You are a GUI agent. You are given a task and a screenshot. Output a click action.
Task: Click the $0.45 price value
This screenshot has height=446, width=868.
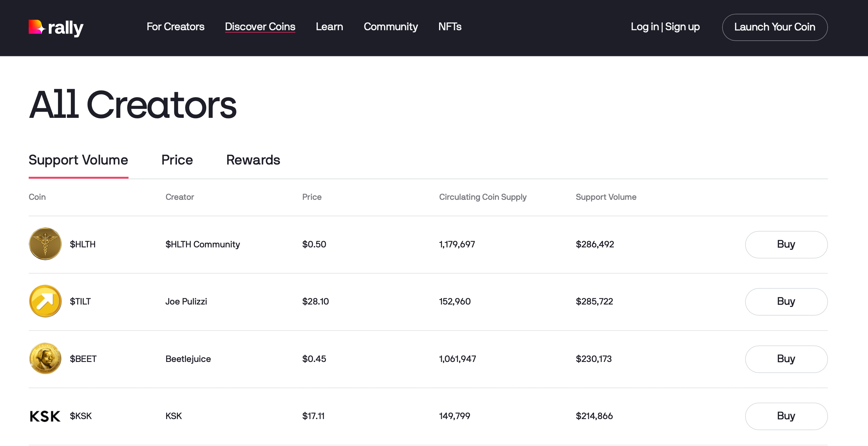coord(314,359)
